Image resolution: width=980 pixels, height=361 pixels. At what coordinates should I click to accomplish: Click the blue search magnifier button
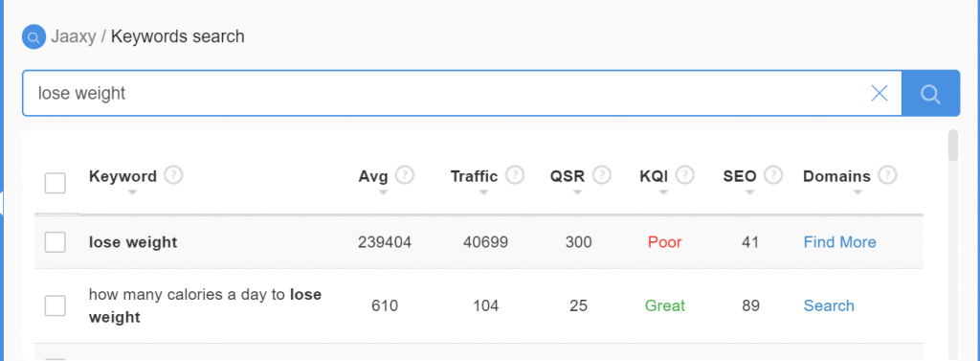930,93
